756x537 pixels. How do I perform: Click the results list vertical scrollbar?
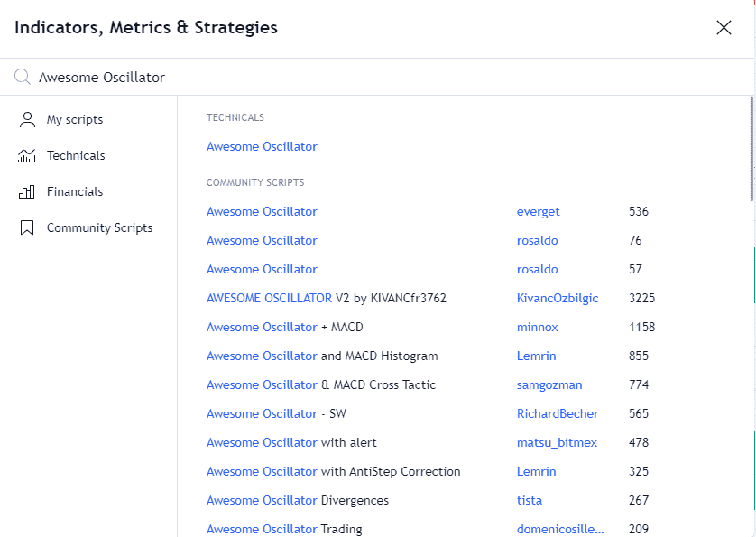(x=751, y=149)
